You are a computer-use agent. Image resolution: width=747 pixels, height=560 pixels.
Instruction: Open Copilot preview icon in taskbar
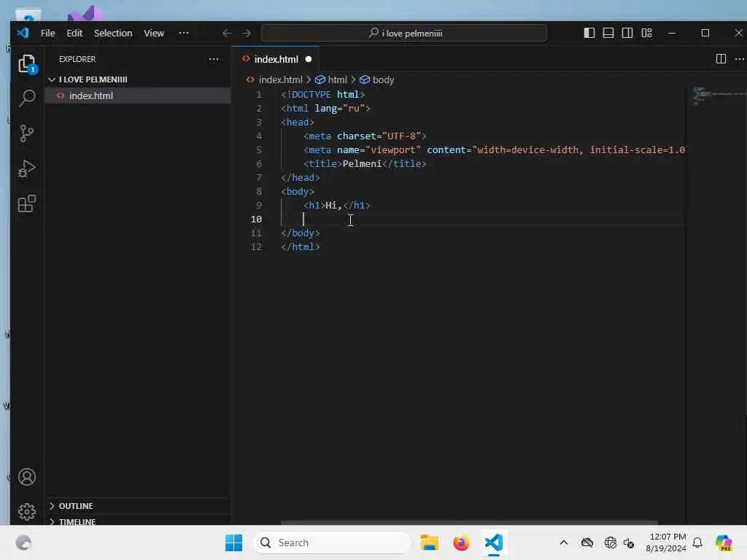pos(723,542)
